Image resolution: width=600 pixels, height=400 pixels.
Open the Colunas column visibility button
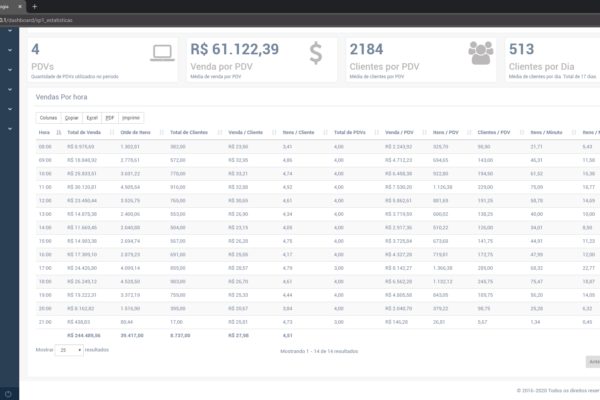(x=48, y=118)
